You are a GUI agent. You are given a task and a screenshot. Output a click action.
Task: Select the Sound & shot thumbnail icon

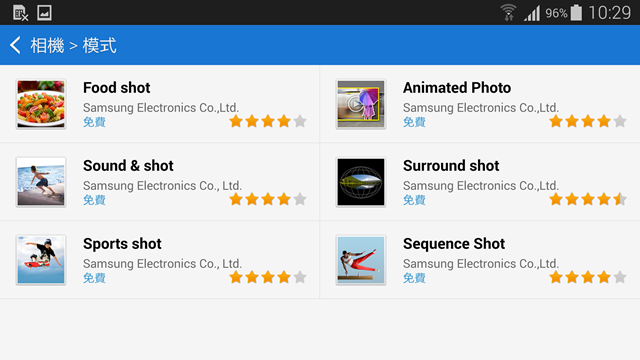[41, 182]
